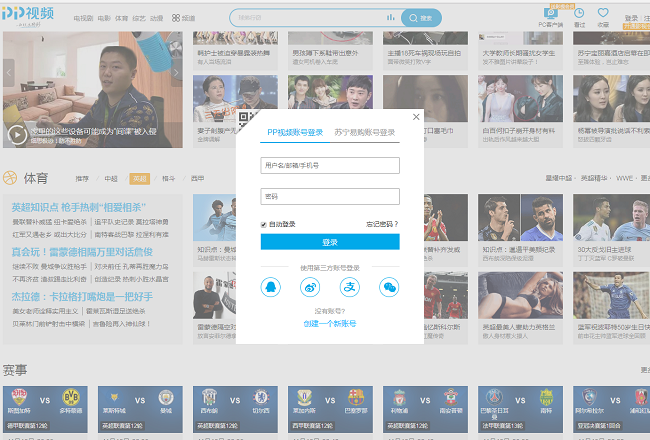This screenshot has width=650, height=440.
Task: Switch to the 苏宁易购账号登录 tab
Action: pyautogui.click(x=364, y=132)
